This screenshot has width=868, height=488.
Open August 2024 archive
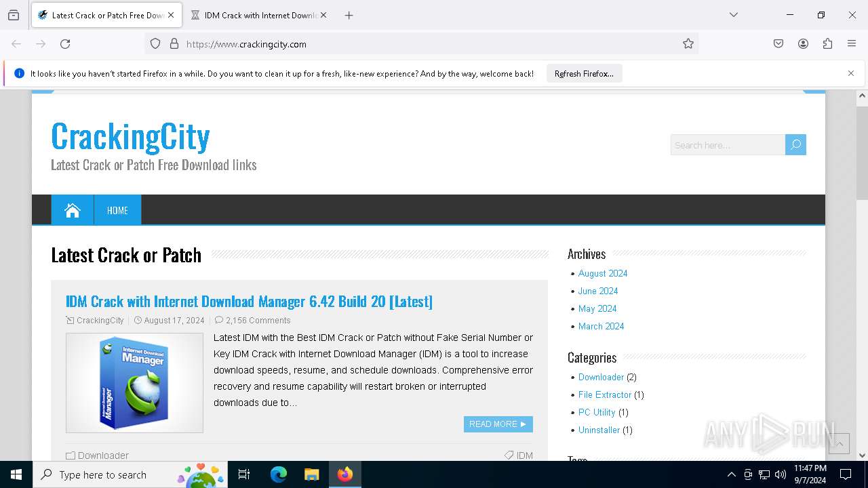coord(603,273)
